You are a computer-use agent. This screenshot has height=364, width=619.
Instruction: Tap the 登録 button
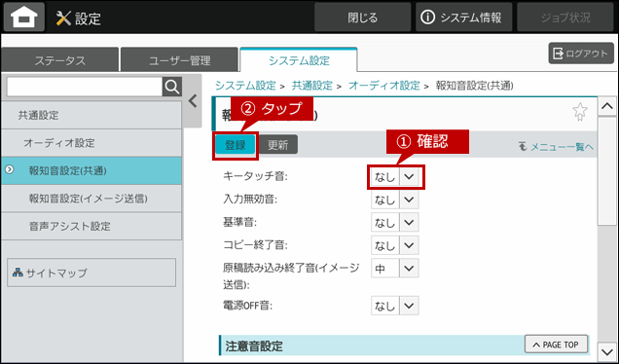(x=236, y=145)
